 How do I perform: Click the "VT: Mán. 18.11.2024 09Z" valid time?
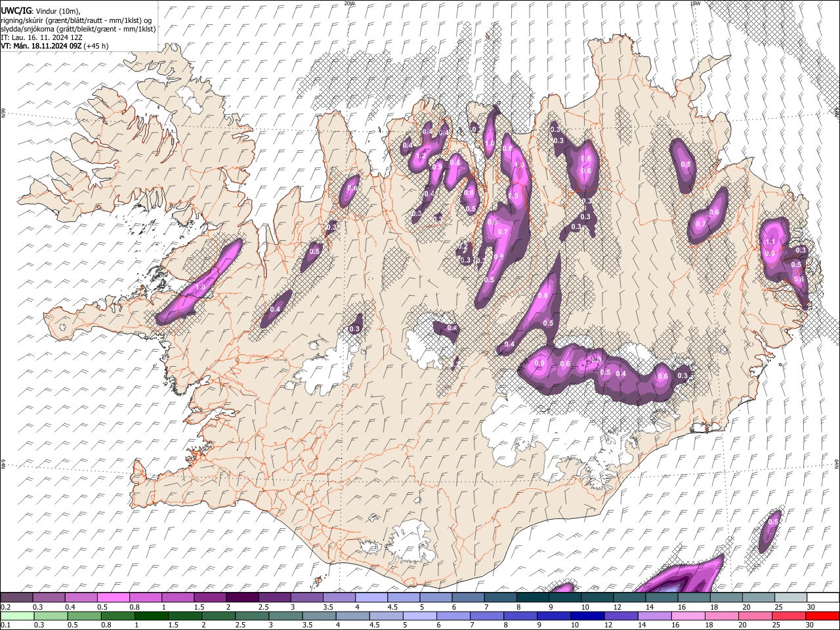pos(41,46)
